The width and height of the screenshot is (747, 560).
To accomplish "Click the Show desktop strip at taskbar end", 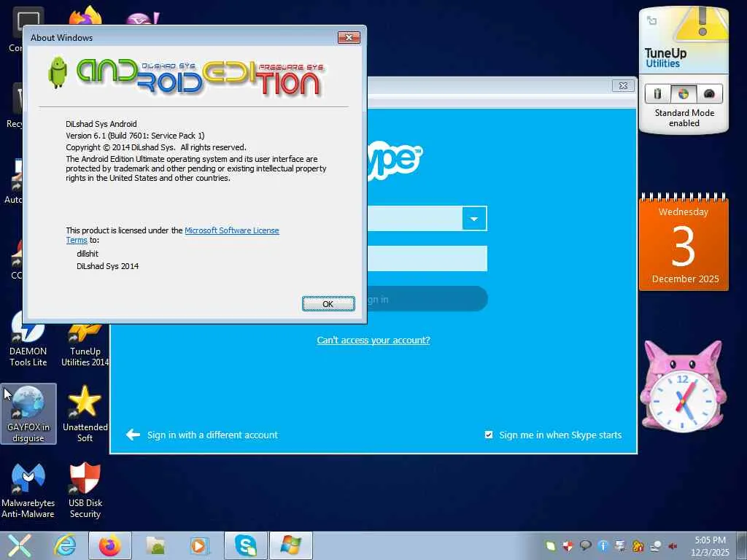I will tap(742, 545).
